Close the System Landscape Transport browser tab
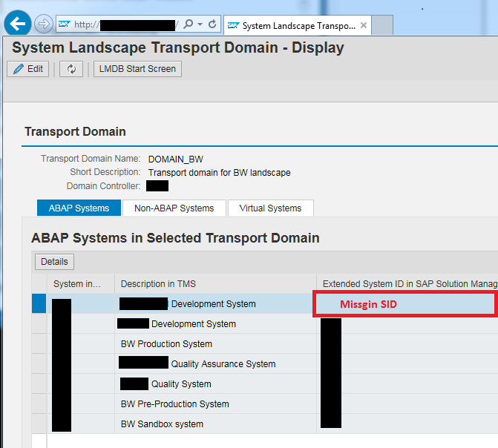The width and height of the screenshot is (498, 448). [x=364, y=25]
